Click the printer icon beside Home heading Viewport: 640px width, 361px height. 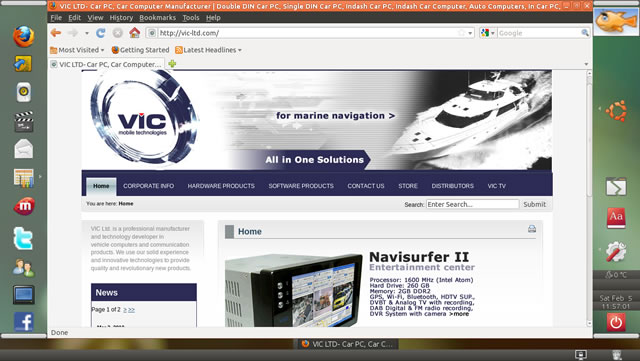point(532,229)
